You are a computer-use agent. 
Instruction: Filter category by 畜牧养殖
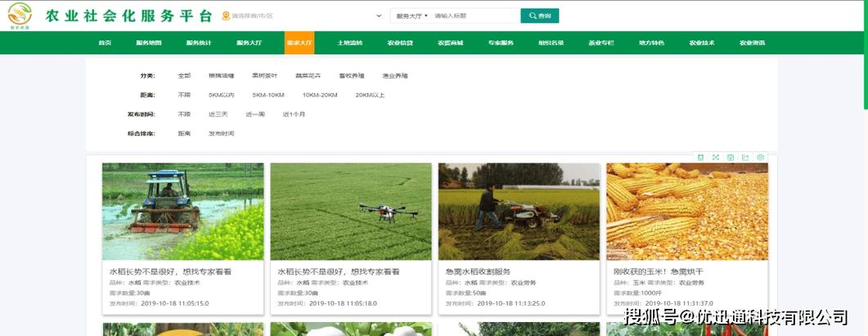(x=352, y=76)
